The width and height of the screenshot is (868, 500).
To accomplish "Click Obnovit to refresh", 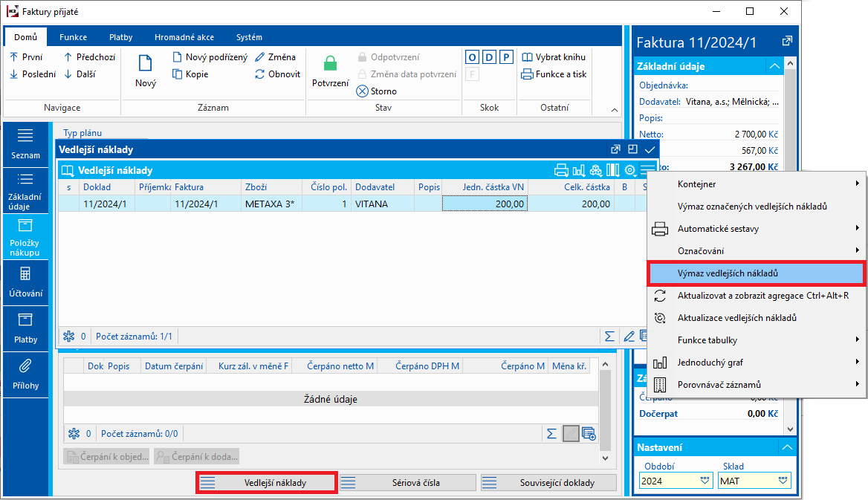I will click(x=277, y=74).
